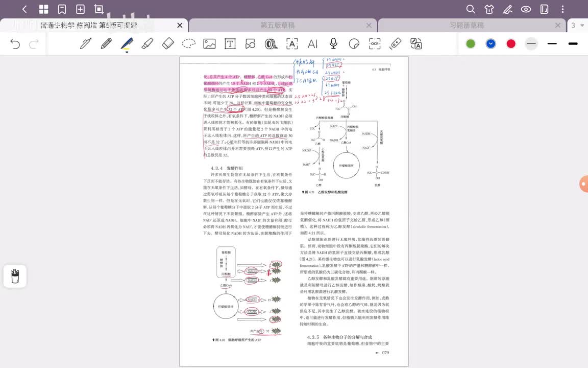
Task: Select the pencil tool
Action: [106, 43]
